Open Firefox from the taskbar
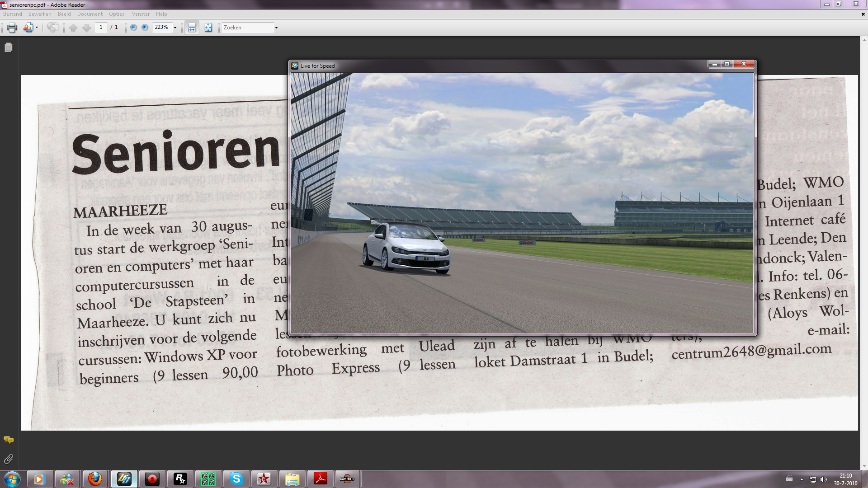868x488 pixels. pos(95,479)
